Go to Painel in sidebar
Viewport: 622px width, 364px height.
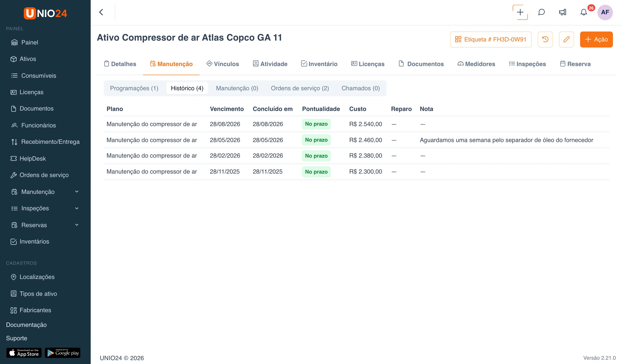(x=25, y=43)
